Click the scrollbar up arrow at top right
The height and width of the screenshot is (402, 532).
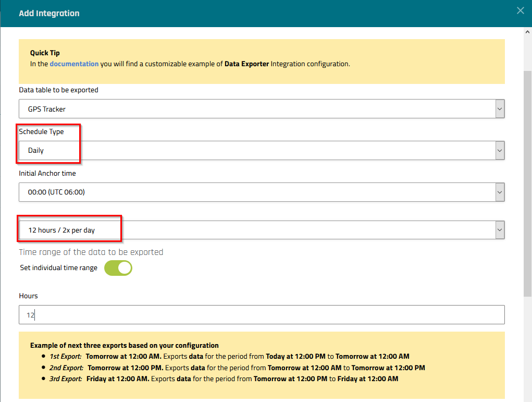(527, 32)
